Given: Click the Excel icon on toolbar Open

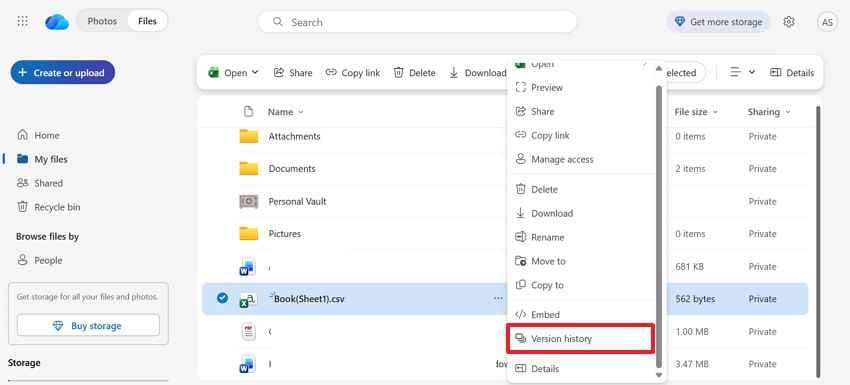Looking at the screenshot, I should pyautogui.click(x=214, y=73).
